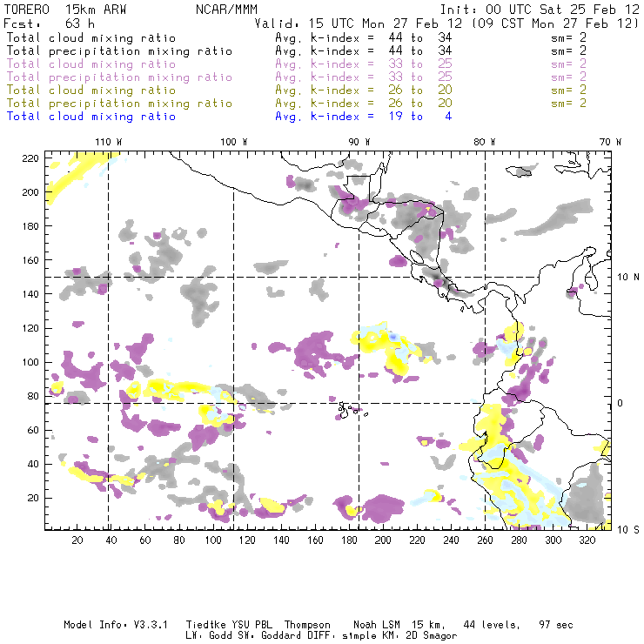
Task: Click the "220" tick label on the vertical axis
Action: pos(30,158)
